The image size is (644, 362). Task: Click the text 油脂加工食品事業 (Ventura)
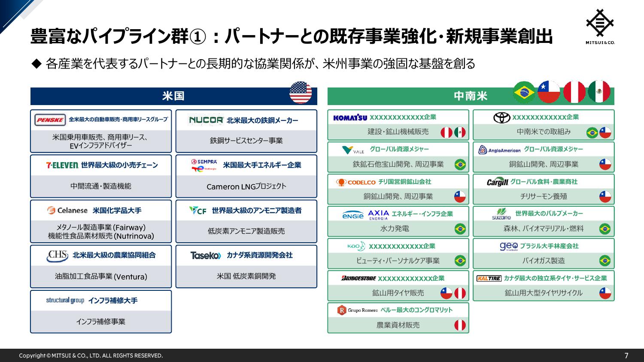coord(101,277)
